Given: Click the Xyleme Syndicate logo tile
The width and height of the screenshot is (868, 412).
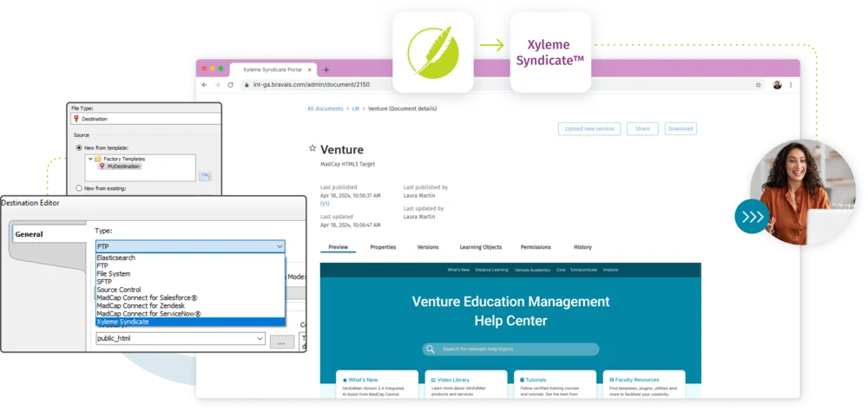Looking at the screenshot, I should [550, 52].
